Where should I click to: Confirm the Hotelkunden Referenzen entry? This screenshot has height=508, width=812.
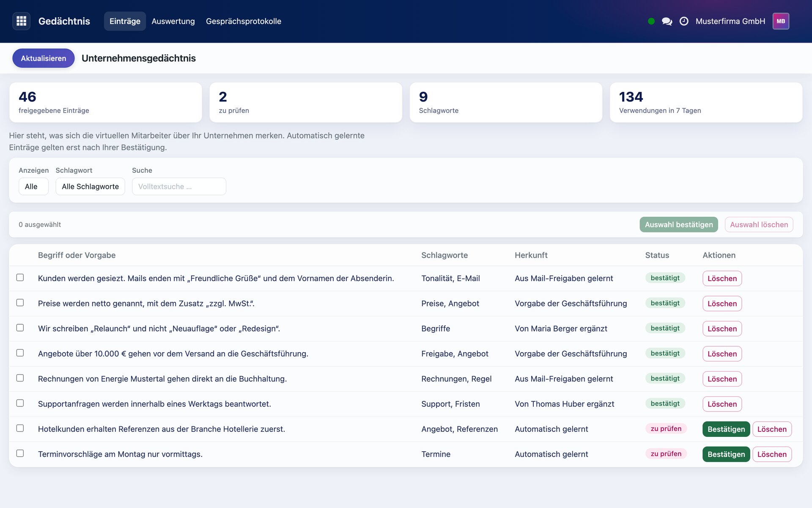726,429
